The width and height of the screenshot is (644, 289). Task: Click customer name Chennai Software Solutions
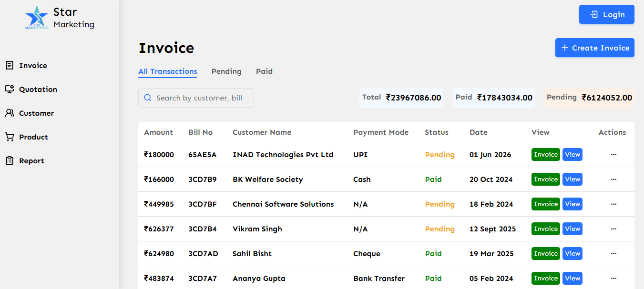283,204
